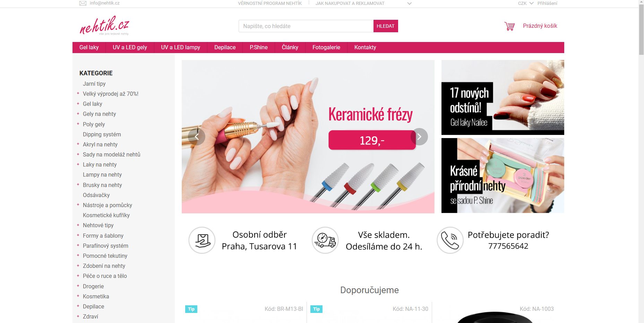Focus the search input field
The width and height of the screenshot is (644, 323).
point(306,26)
